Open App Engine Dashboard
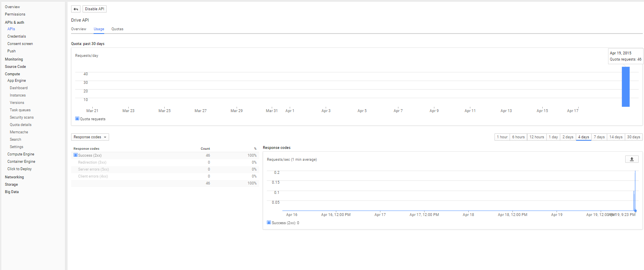This screenshot has height=270, width=644. [19, 88]
